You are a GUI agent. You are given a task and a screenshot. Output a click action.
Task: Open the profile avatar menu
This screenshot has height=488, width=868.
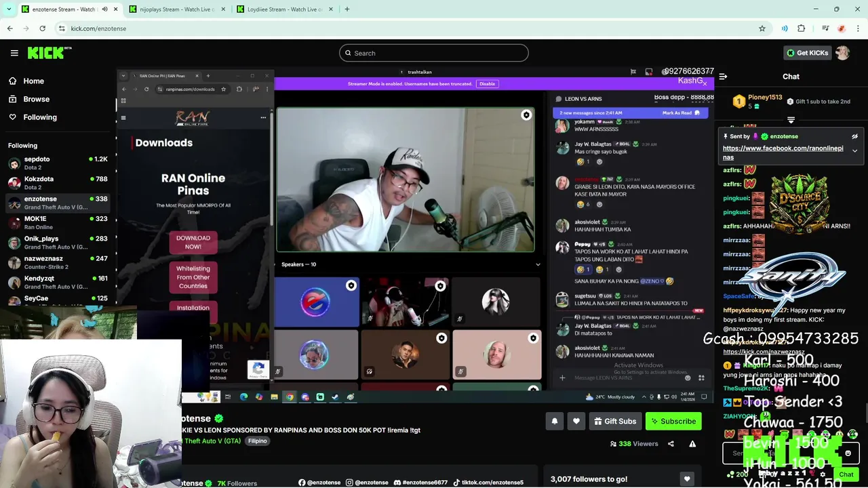click(843, 53)
